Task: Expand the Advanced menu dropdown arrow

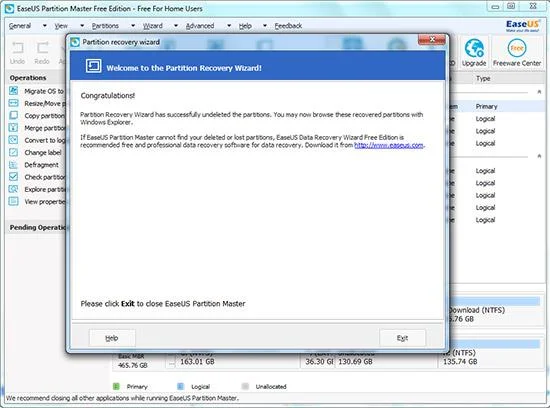Action: 229,26
